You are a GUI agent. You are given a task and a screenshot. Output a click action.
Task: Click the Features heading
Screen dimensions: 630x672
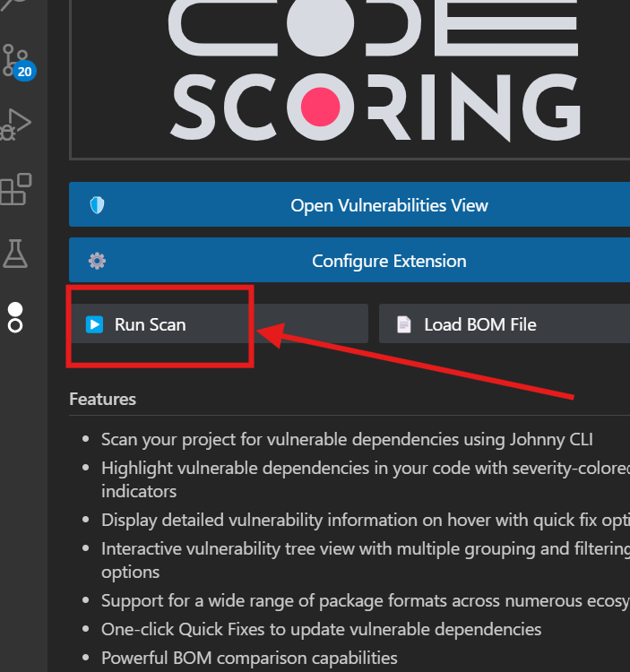[102, 399]
